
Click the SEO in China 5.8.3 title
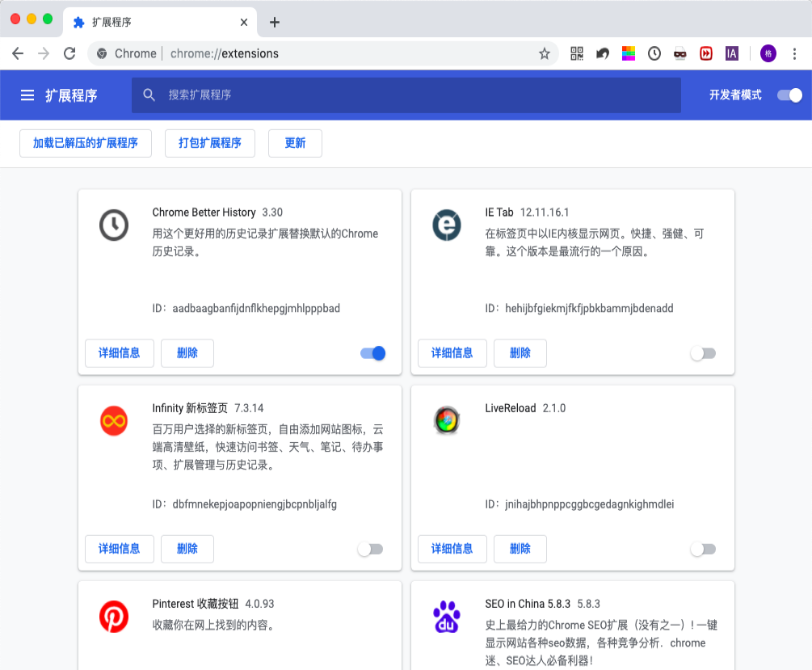[528, 605]
